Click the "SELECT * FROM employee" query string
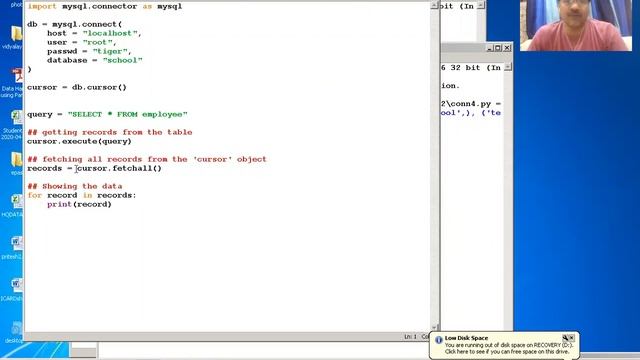640x360 pixels. point(127,114)
